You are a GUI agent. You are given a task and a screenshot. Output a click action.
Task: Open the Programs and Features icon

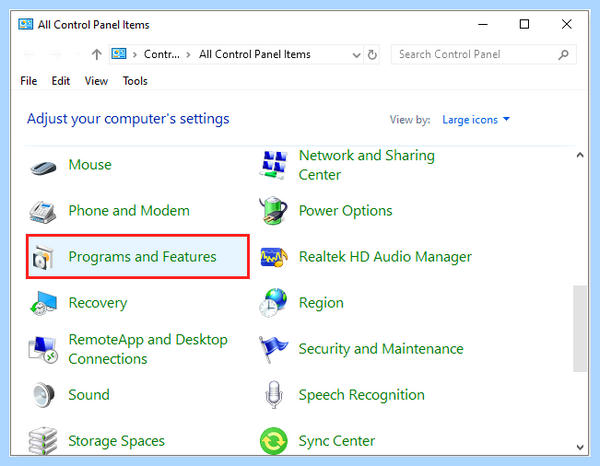[x=43, y=257]
